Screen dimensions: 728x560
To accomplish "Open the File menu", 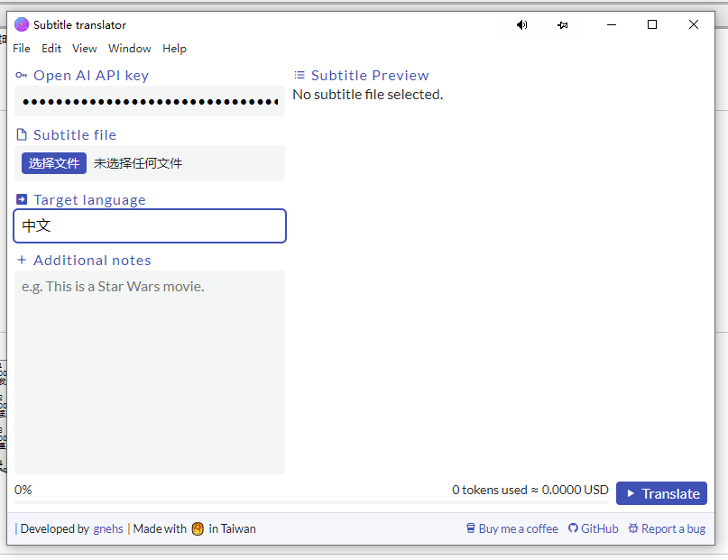I will click(x=22, y=49).
